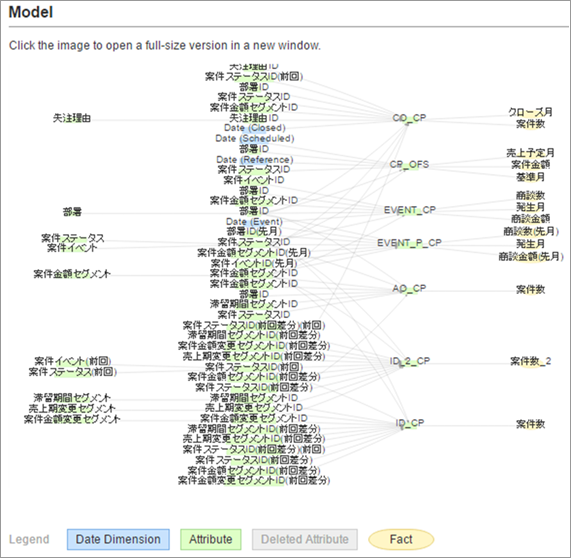Select the 案件数_2 fact node

(x=530, y=361)
